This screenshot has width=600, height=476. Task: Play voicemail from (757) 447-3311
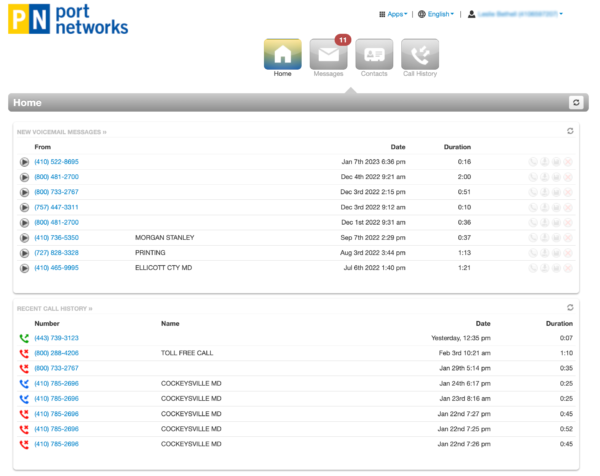pyautogui.click(x=24, y=207)
